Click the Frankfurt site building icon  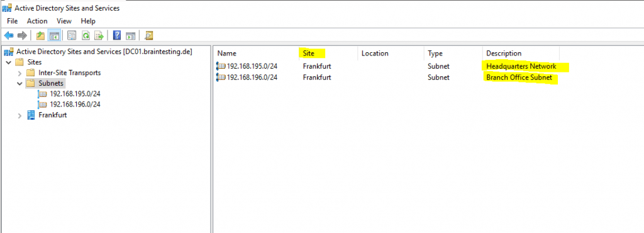pyautogui.click(x=31, y=115)
